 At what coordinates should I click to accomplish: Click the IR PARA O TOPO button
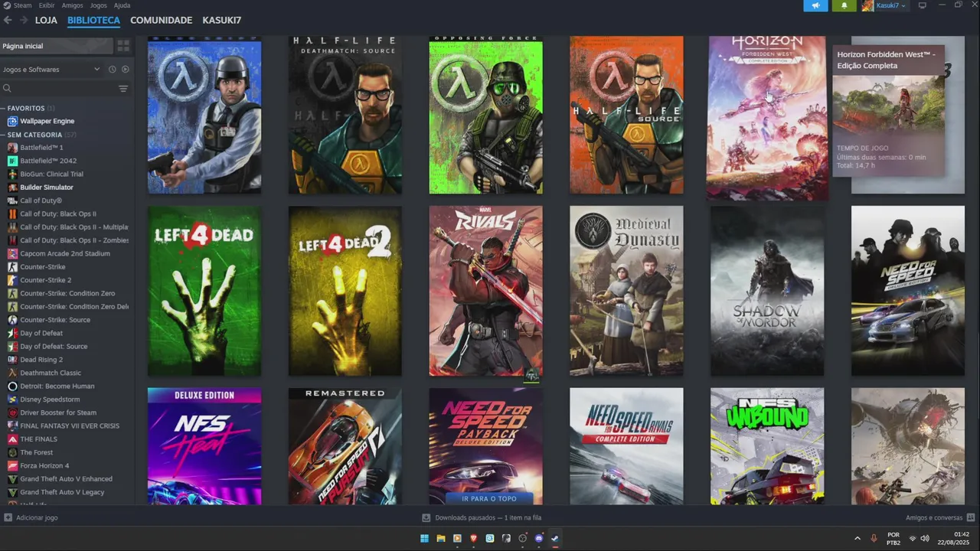pyautogui.click(x=489, y=498)
